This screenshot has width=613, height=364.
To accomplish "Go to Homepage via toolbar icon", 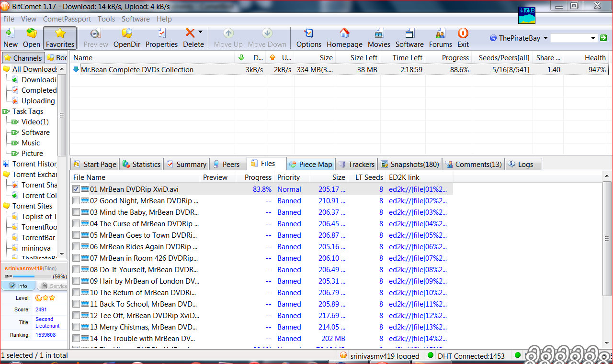I will click(344, 38).
